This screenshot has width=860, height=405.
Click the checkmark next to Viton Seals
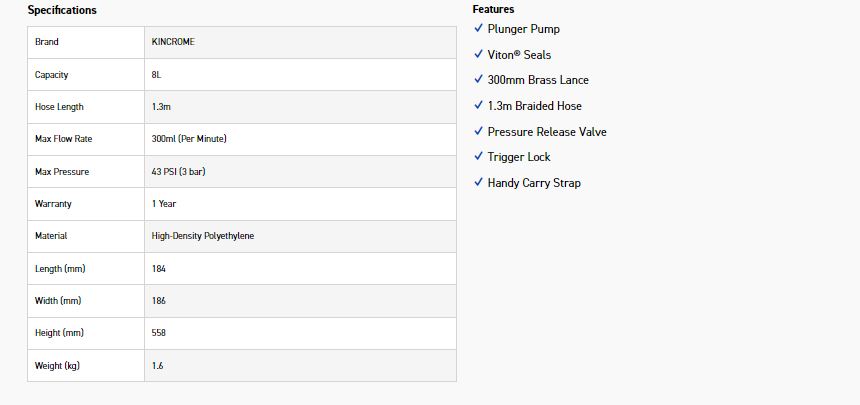478,55
